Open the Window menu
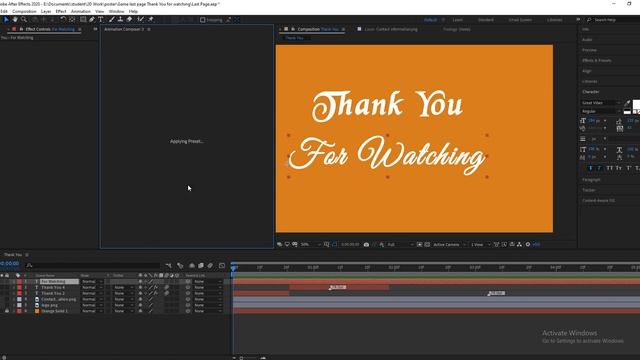Image resolution: width=640 pixels, height=360 pixels. pyautogui.click(x=116, y=11)
